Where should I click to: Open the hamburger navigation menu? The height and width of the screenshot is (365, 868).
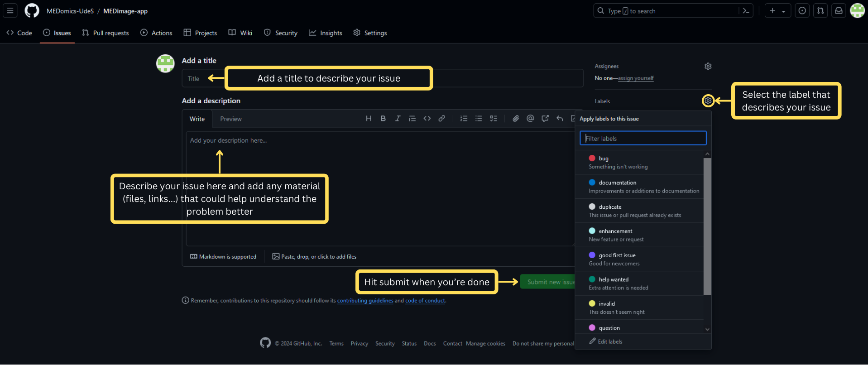tap(10, 11)
